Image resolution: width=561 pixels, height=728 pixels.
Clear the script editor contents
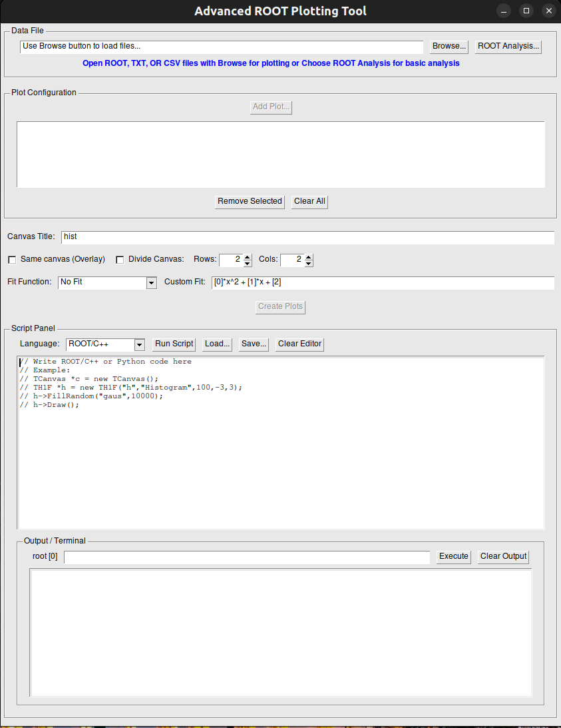299,344
